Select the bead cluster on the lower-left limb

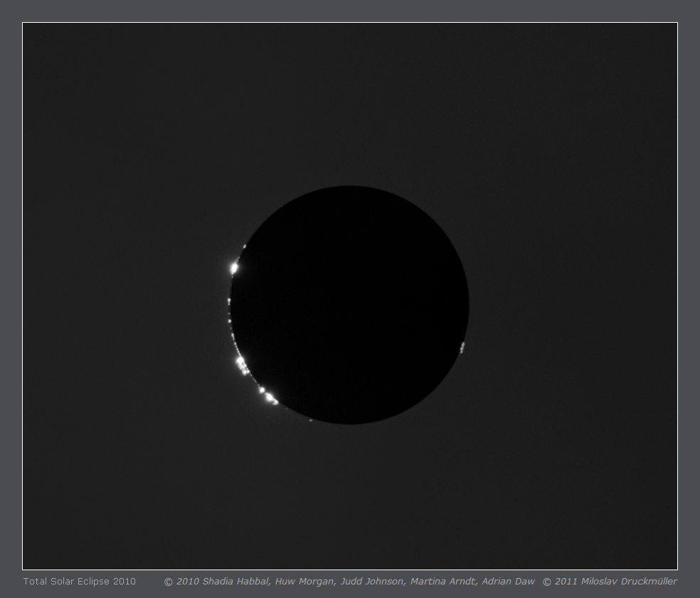point(242,365)
